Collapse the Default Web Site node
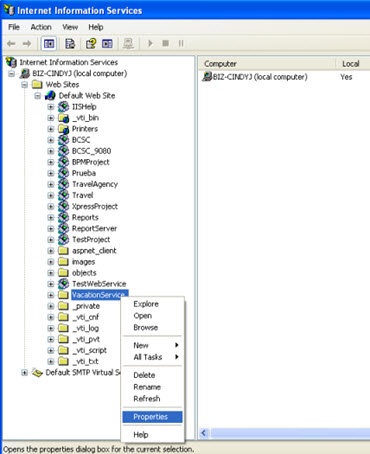Image resolution: width=370 pixels, height=454 pixels. 38,96
